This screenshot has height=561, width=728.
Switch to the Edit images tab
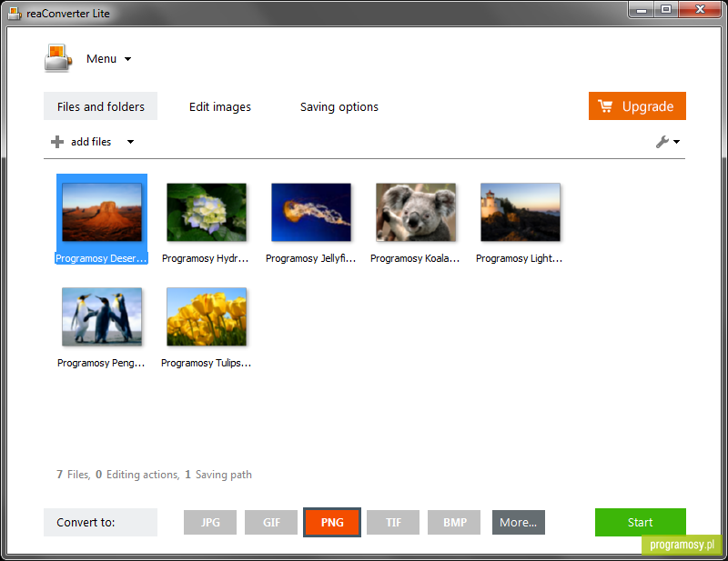click(x=220, y=106)
